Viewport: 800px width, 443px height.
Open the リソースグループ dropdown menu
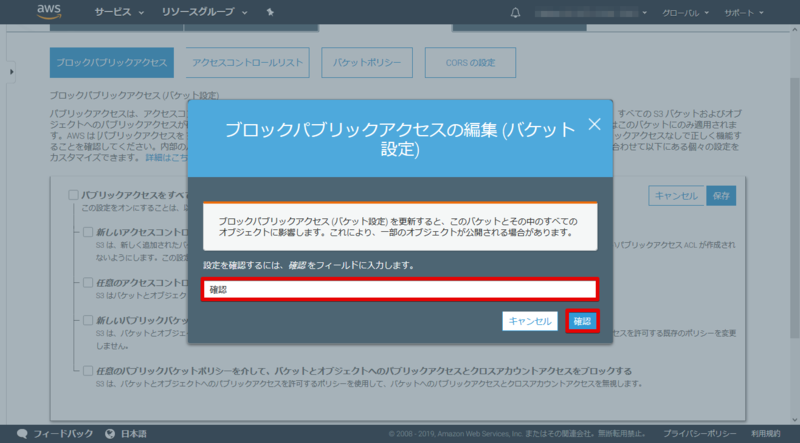[x=205, y=12]
